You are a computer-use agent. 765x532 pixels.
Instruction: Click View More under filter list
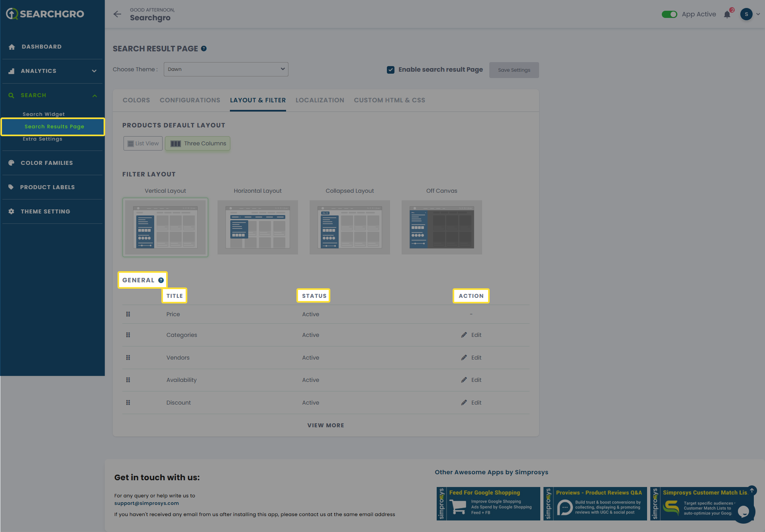[326, 425]
